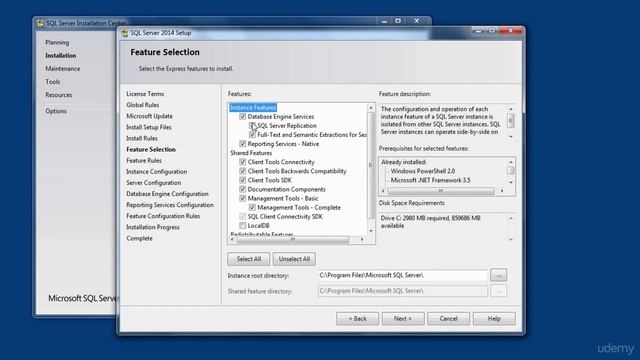Open Maintenance in Installation Center window
640x360 pixels.
[62, 69]
